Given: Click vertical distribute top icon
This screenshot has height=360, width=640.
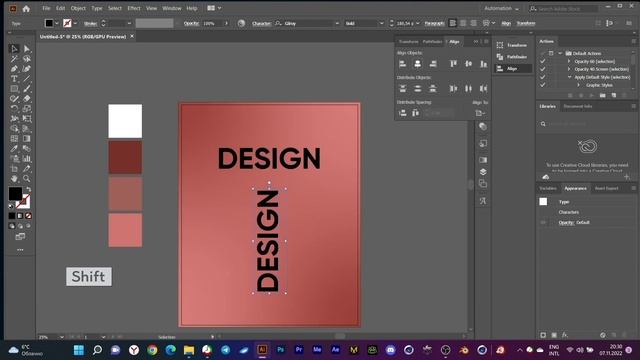Looking at the screenshot, I should point(402,89).
